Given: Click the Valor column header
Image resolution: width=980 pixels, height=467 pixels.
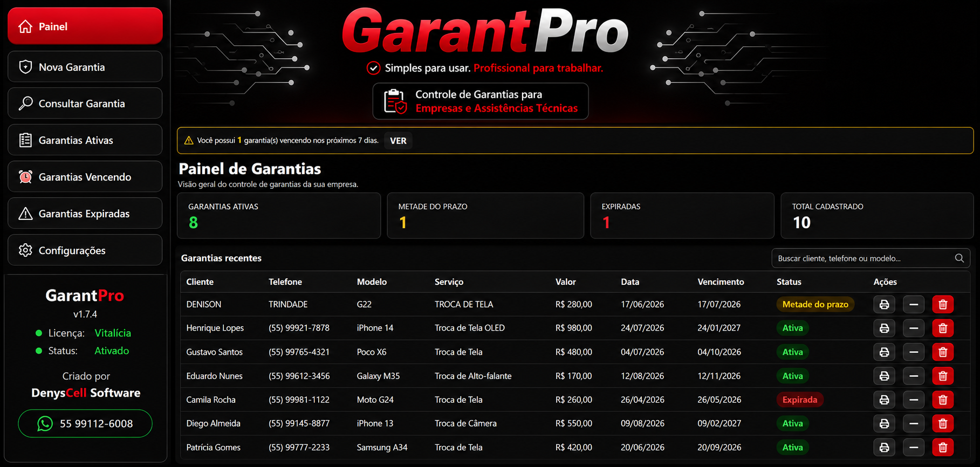Looking at the screenshot, I should click(565, 281).
